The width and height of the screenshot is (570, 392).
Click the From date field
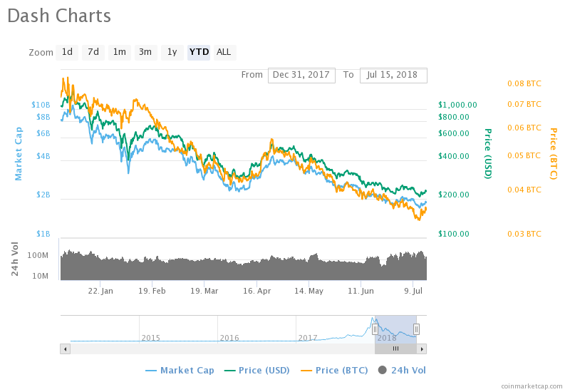[x=301, y=76]
